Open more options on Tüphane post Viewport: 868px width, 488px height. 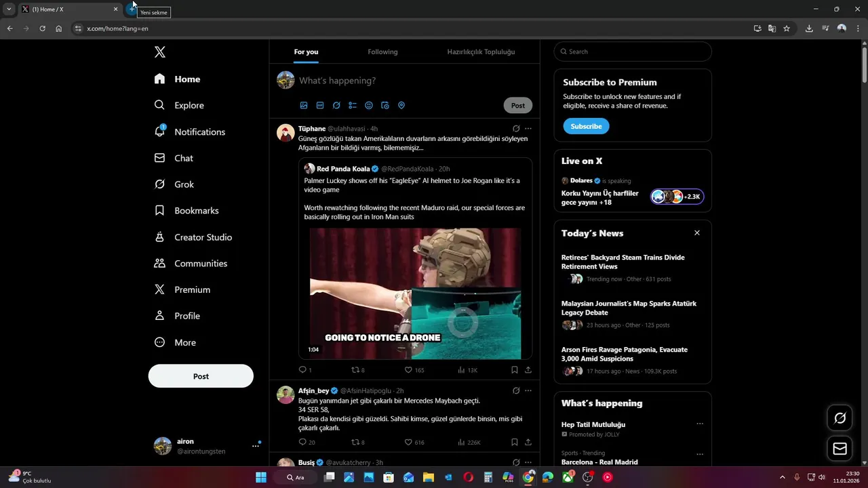(x=528, y=129)
